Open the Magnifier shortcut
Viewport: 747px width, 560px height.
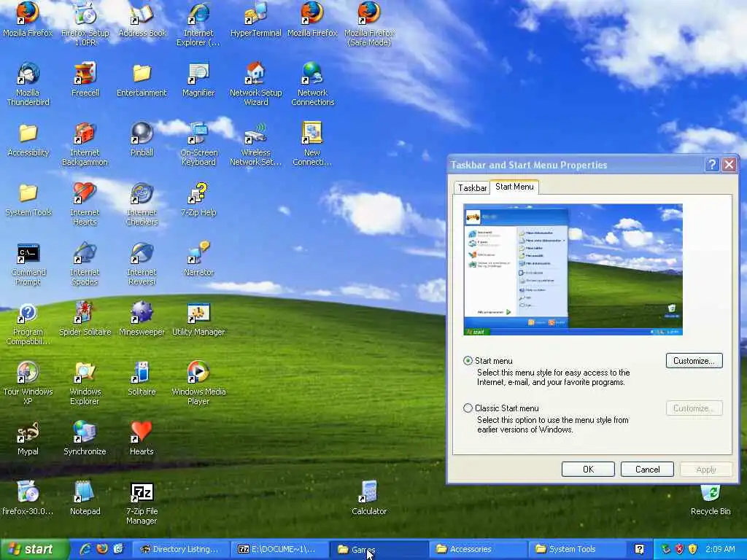click(198, 79)
